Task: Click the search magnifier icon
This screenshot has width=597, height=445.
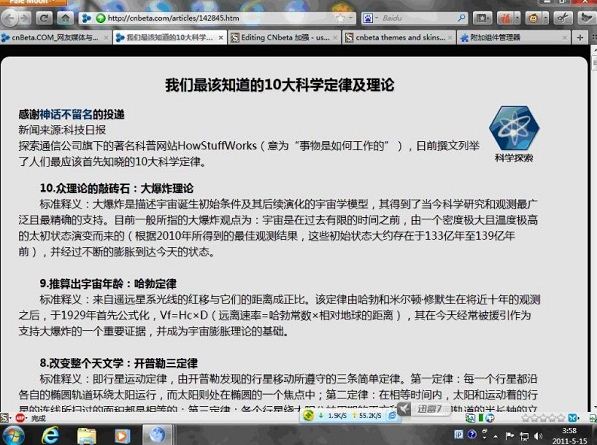Action: (461, 18)
